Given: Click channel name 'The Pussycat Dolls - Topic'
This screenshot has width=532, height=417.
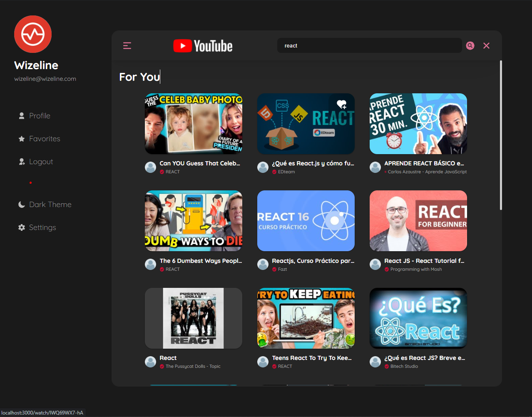Looking at the screenshot, I should (x=193, y=366).
